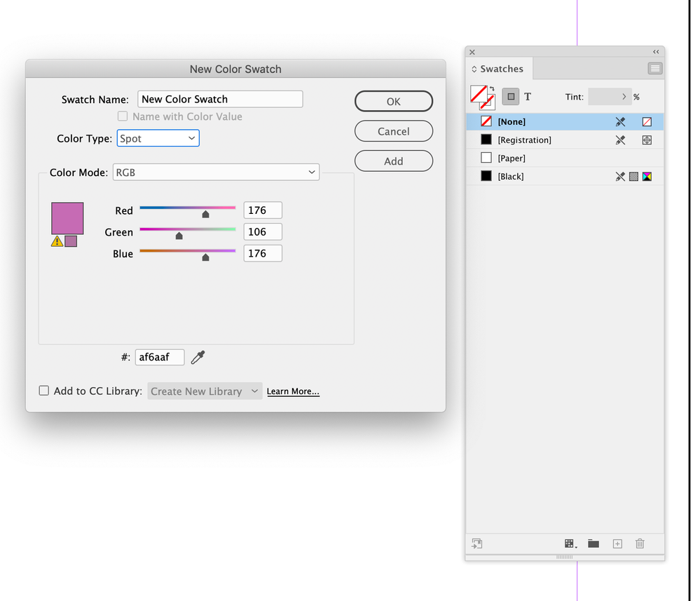Viewport: 700px width, 601px height.
Task: Create a new color group with the folder icon
Action: [x=593, y=543]
